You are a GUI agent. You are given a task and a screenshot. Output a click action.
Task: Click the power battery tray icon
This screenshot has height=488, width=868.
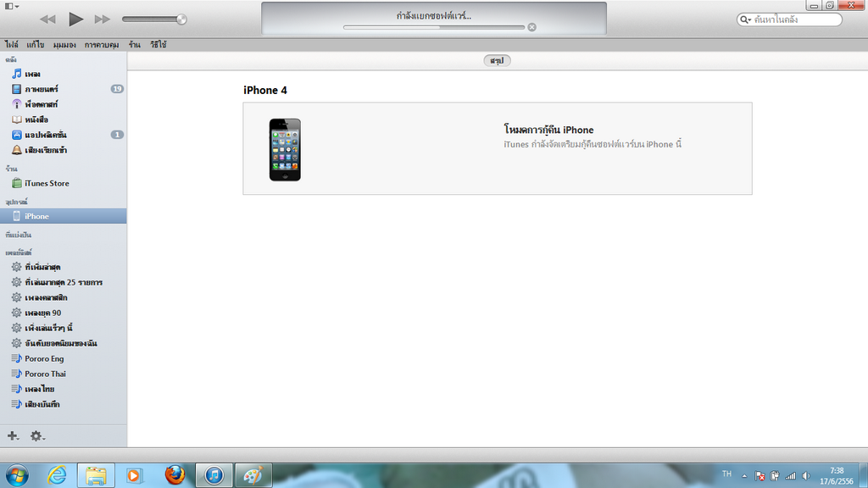(775, 476)
